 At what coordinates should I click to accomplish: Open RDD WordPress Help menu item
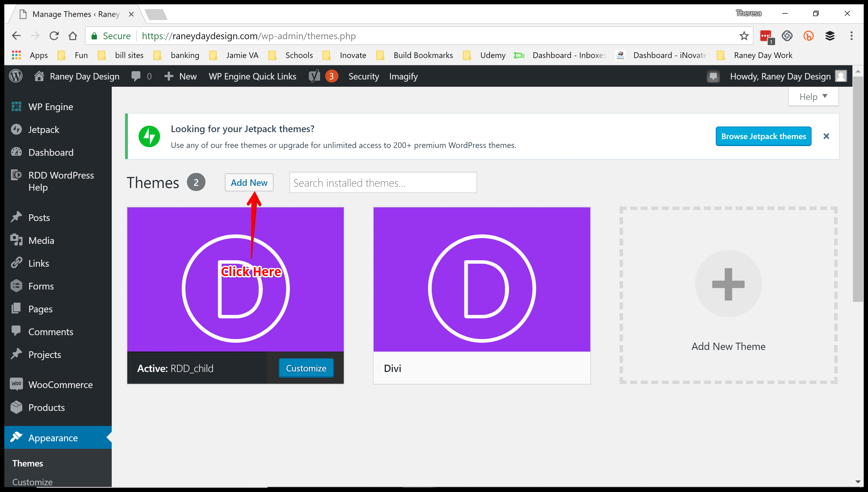[x=58, y=181]
